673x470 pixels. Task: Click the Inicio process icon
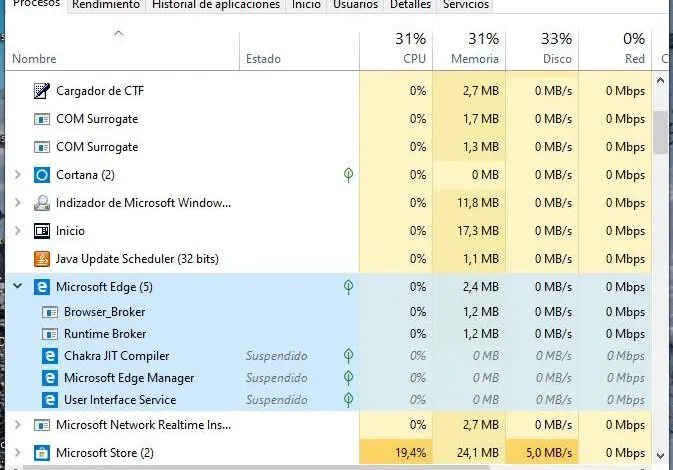coord(42,231)
